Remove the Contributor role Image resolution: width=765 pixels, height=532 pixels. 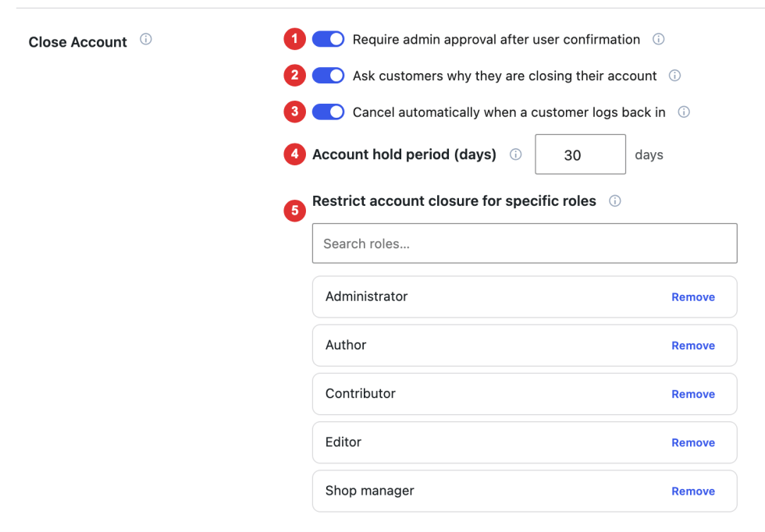pyautogui.click(x=693, y=394)
